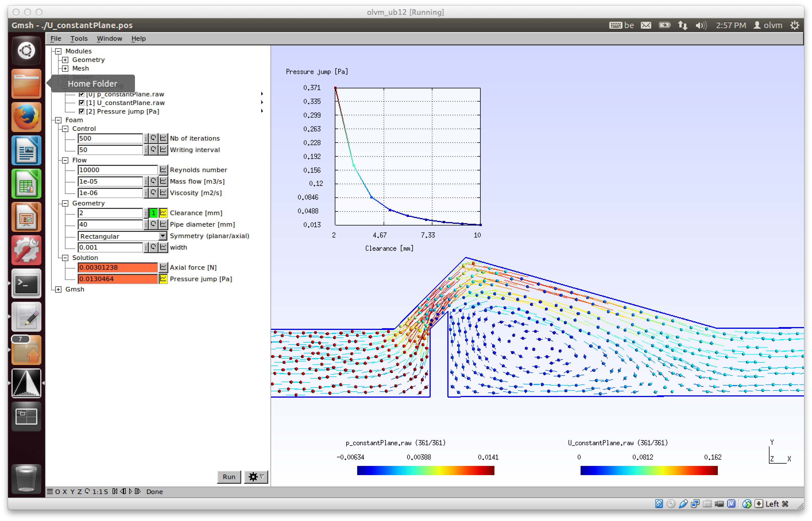This screenshot has height=521, width=812.
Task: Click the graph icon for Axial force
Action: (x=163, y=267)
